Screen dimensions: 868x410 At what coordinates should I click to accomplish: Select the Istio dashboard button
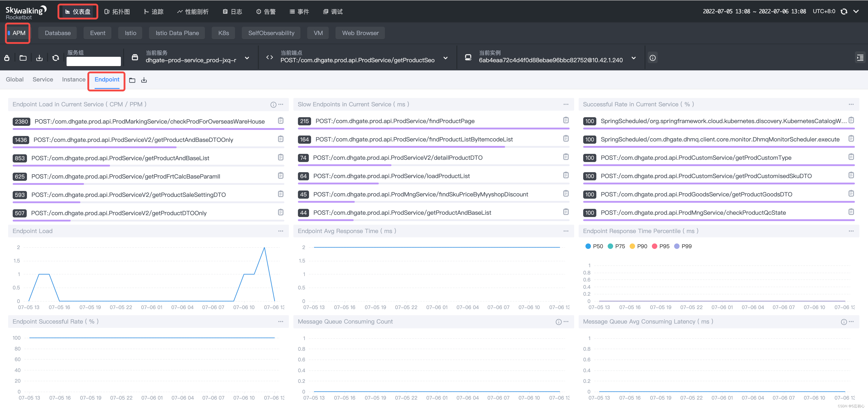tap(130, 33)
